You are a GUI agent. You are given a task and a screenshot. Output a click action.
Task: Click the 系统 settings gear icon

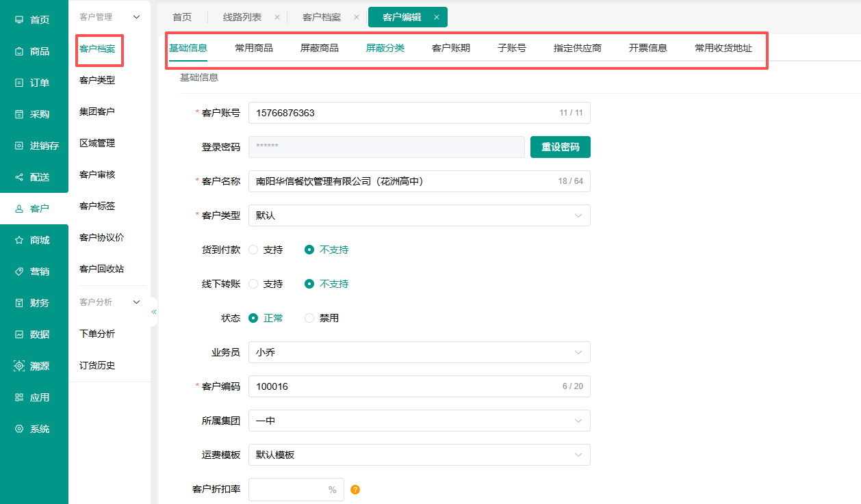(19, 429)
